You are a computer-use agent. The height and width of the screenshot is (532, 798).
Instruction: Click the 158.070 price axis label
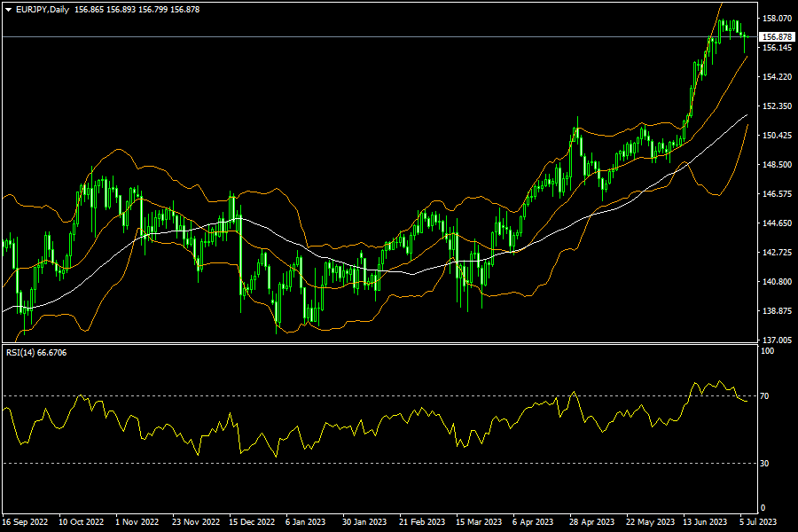pyautogui.click(x=777, y=19)
